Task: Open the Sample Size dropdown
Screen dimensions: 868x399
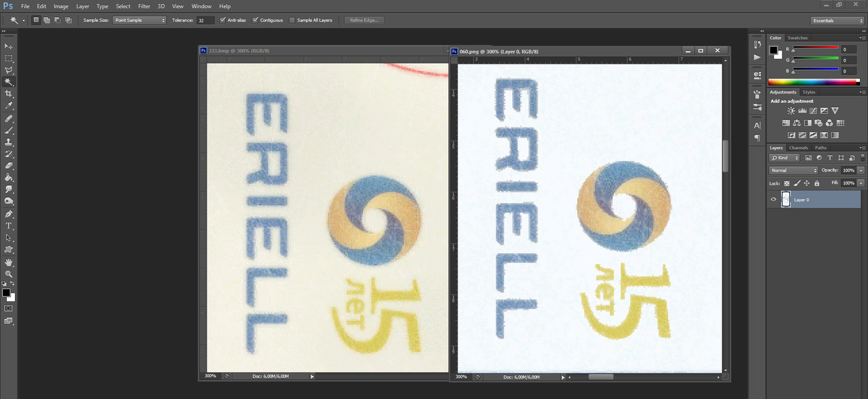Action: point(140,20)
